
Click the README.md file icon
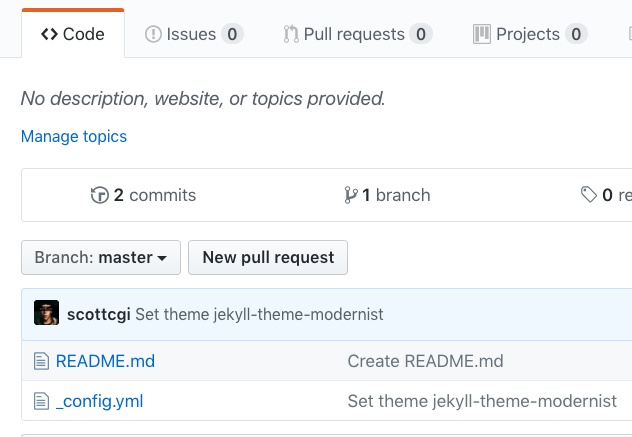tap(41, 361)
